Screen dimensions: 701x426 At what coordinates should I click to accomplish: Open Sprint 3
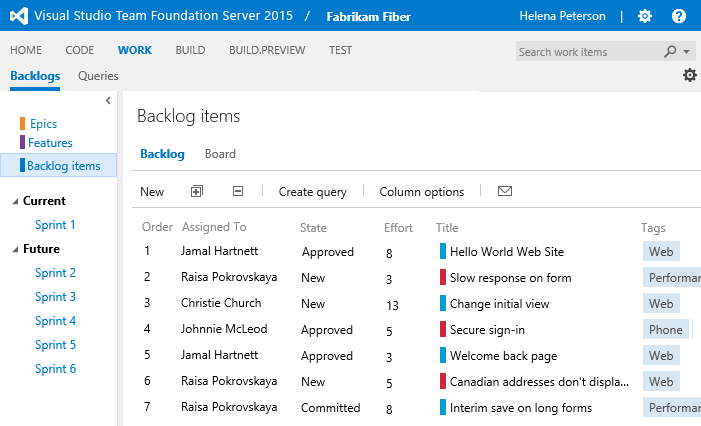pyautogui.click(x=55, y=297)
